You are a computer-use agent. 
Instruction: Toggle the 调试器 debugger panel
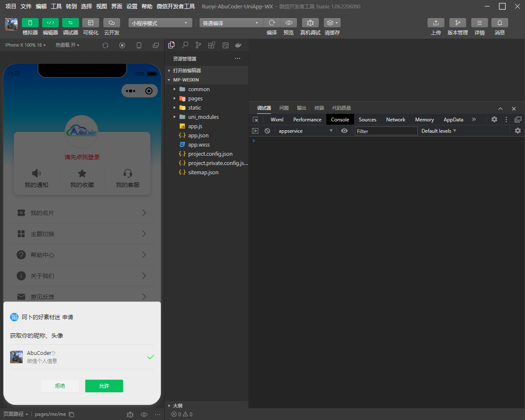pyautogui.click(x=71, y=23)
